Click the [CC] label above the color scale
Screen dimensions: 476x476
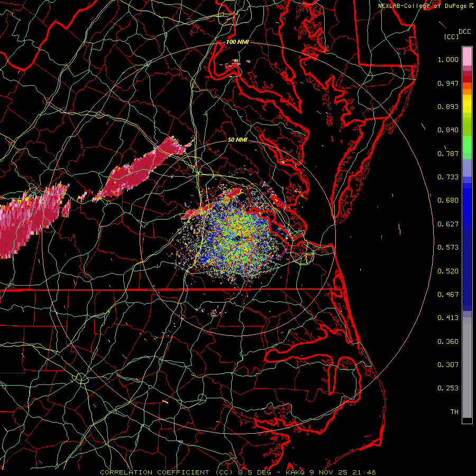click(x=452, y=36)
